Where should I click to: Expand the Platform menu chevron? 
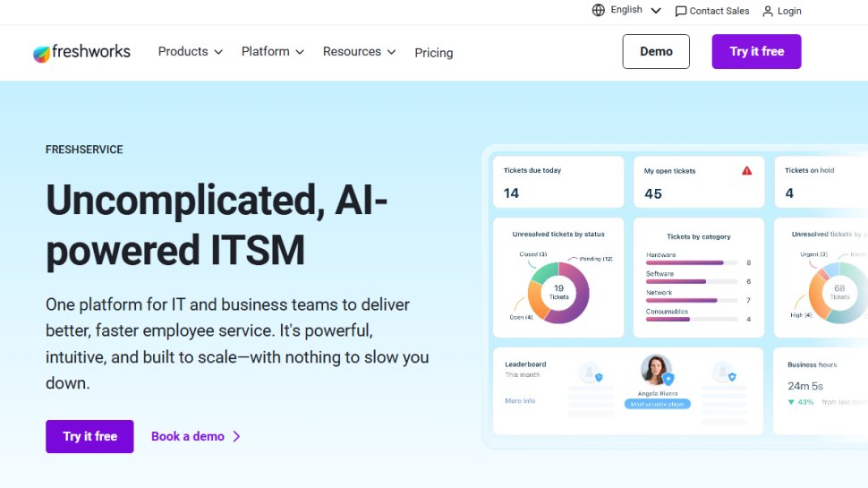300,52
